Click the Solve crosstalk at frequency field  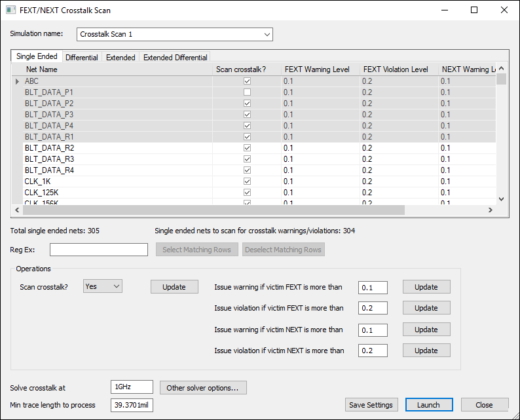[132, 387]
